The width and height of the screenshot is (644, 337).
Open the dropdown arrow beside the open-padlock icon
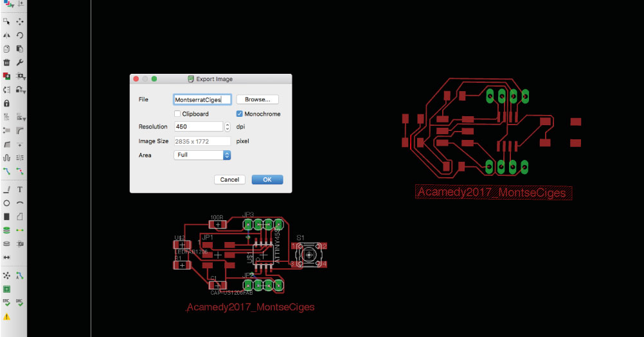tap(24, 91)
